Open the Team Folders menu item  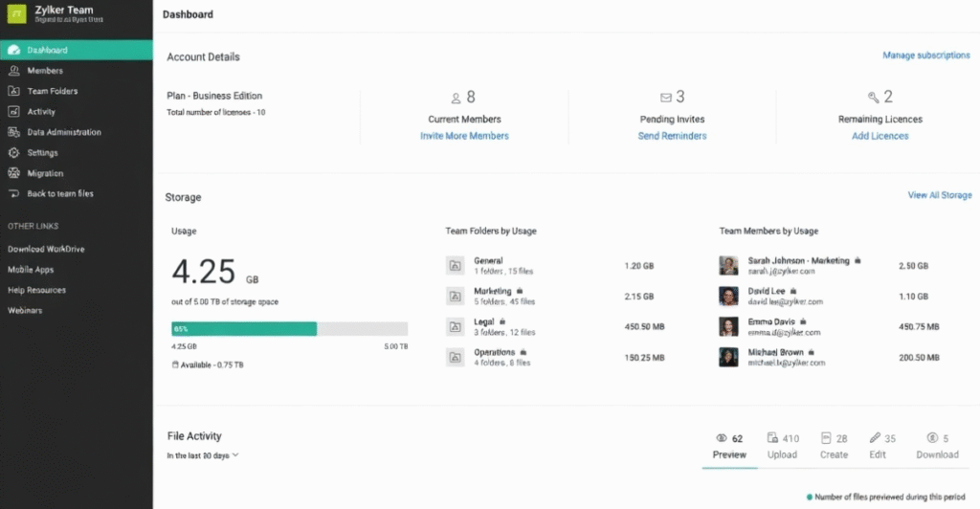pos(77,91)
